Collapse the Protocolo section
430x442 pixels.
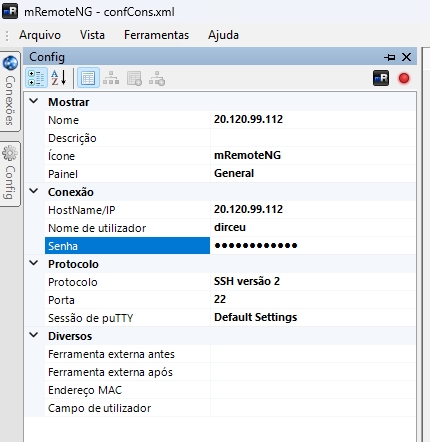[x=34, y=263]
